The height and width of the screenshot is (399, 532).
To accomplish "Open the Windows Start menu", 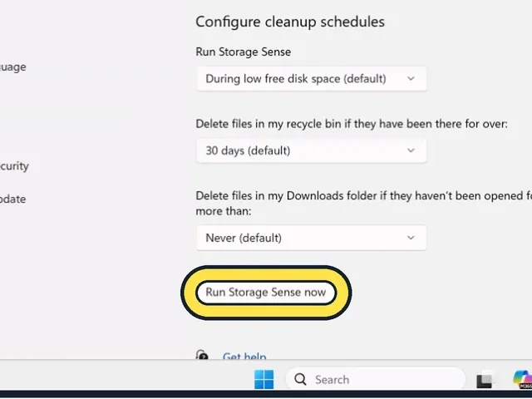I will [x=264, y=379].
